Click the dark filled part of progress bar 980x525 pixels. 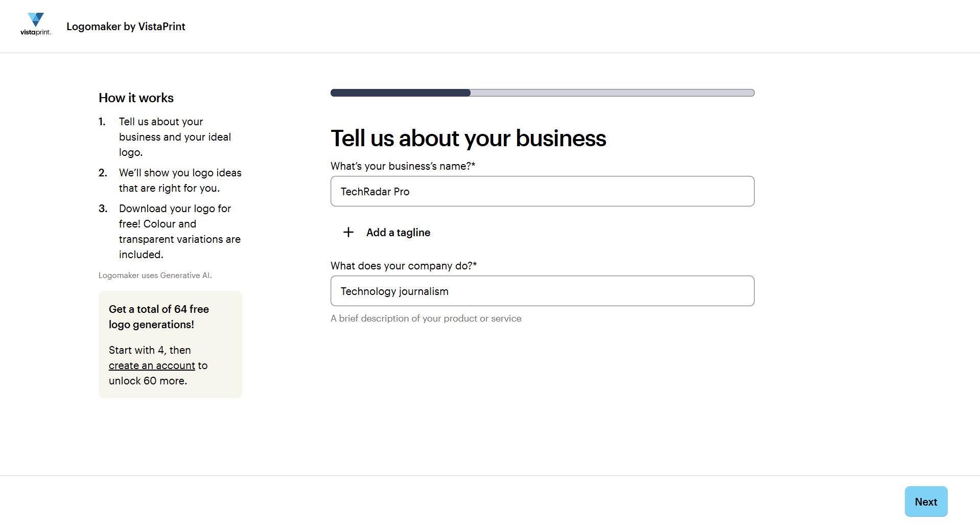tap(400, 93)
